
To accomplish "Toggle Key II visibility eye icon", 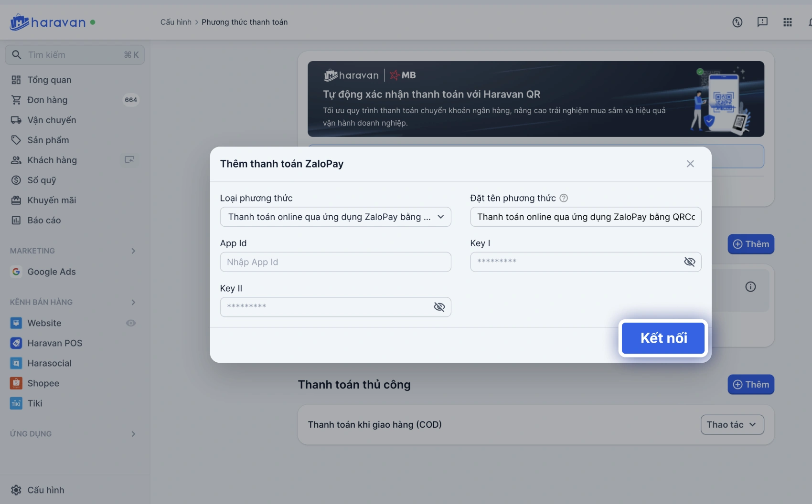I will click(x=439, y=307).
